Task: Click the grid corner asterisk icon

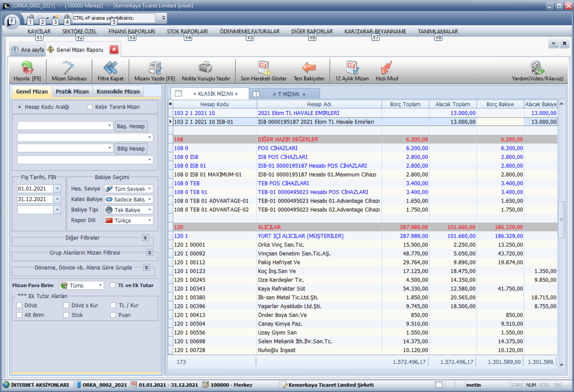Action: coord(170,104)
